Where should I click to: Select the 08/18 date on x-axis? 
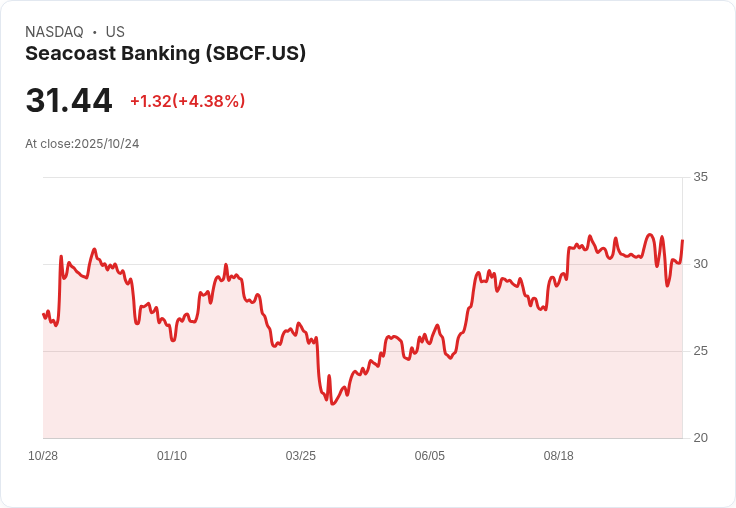point(558,456)
